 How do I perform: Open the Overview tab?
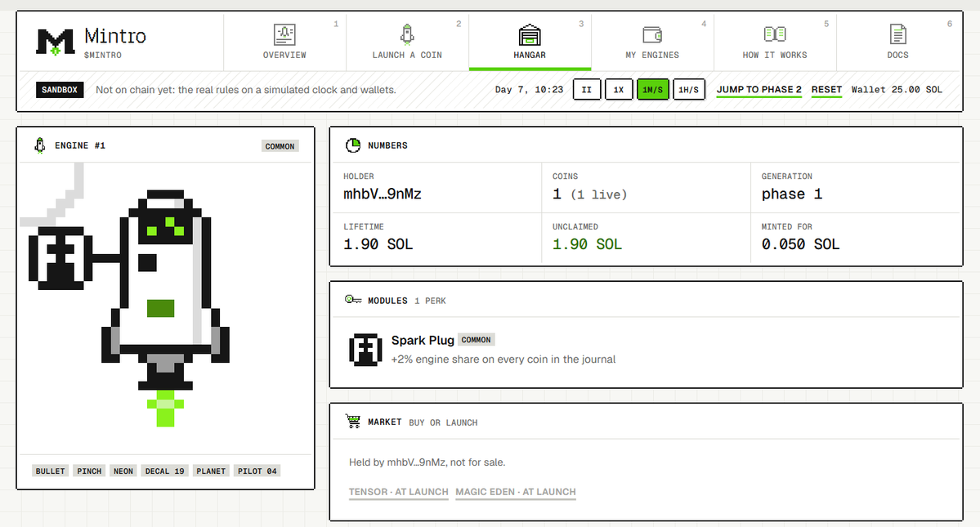(x=284, y=42)
